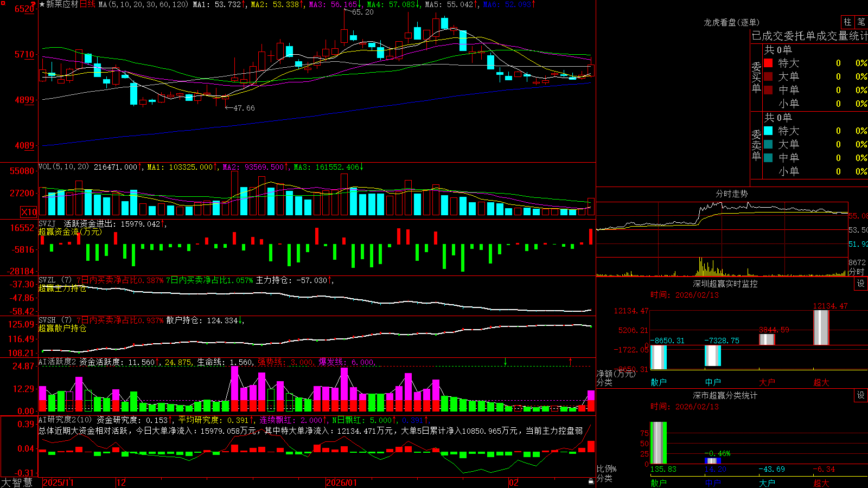The width and height of the screenshot is (868, 488).
Task: Click the 135.83 散户 bar in 分类统计
Action: (x=659, y=442)
